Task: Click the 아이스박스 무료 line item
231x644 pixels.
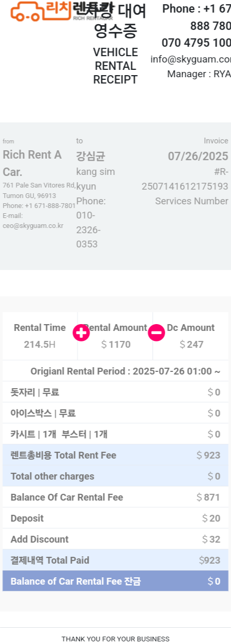Action: pyautogui.click(x=115, y=413)
